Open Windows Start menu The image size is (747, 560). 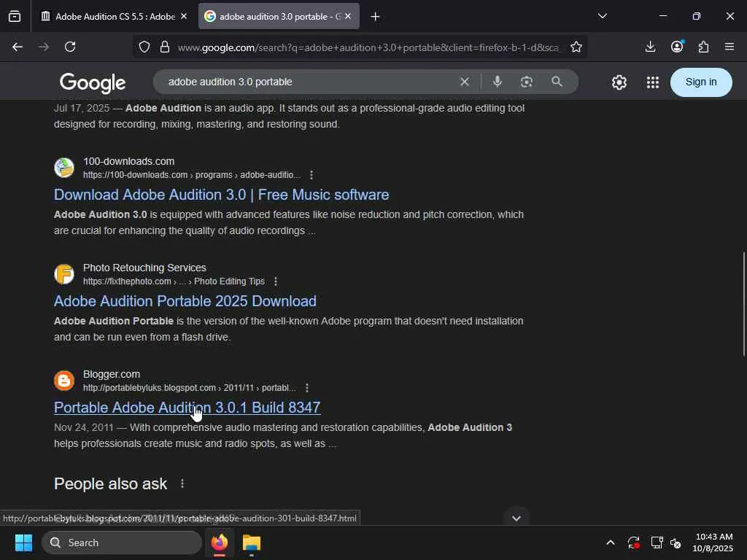point(23,542)
